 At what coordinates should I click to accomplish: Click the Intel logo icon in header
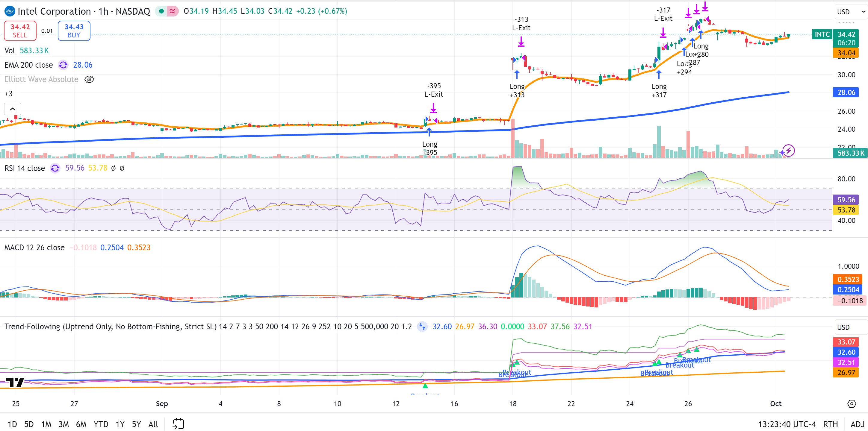[10, 11]
